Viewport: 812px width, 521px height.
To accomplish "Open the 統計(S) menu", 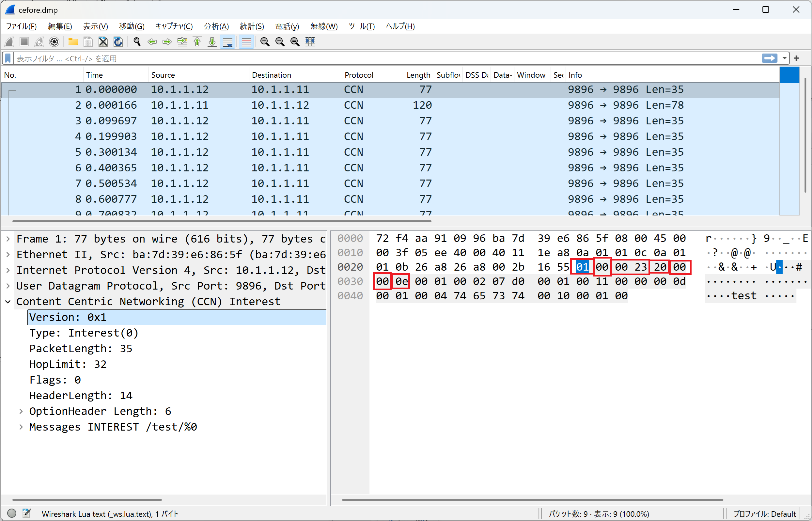I will coord(252,26).
